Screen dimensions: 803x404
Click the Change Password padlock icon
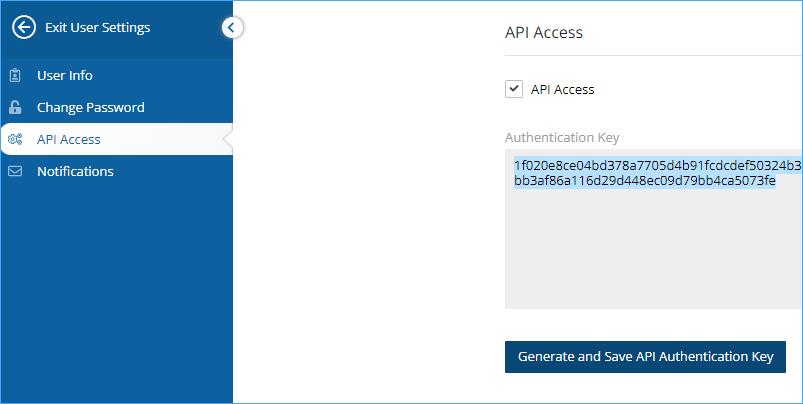pyautogui.click(x=15, y=107)
